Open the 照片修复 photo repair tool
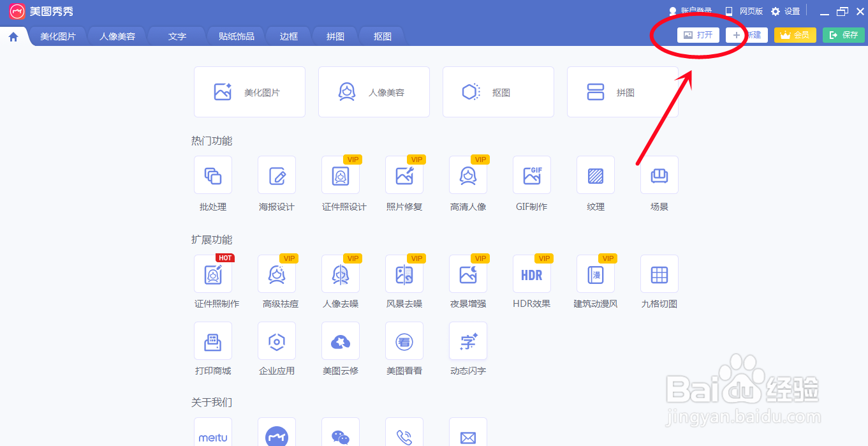This screenshot has width=868, height=446. point(404,175)
